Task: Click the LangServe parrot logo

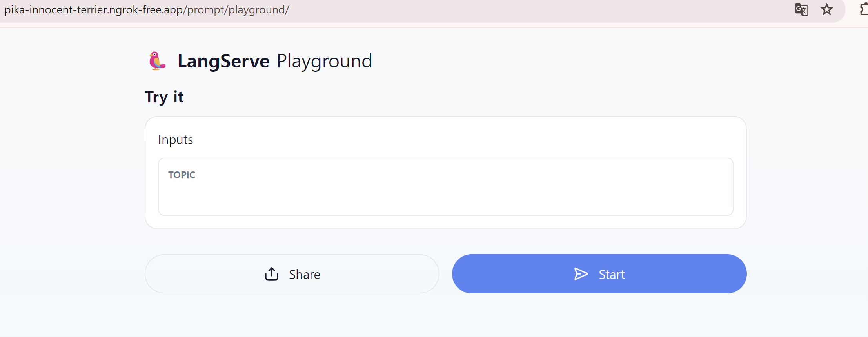Action: click(x=157, y=61)
